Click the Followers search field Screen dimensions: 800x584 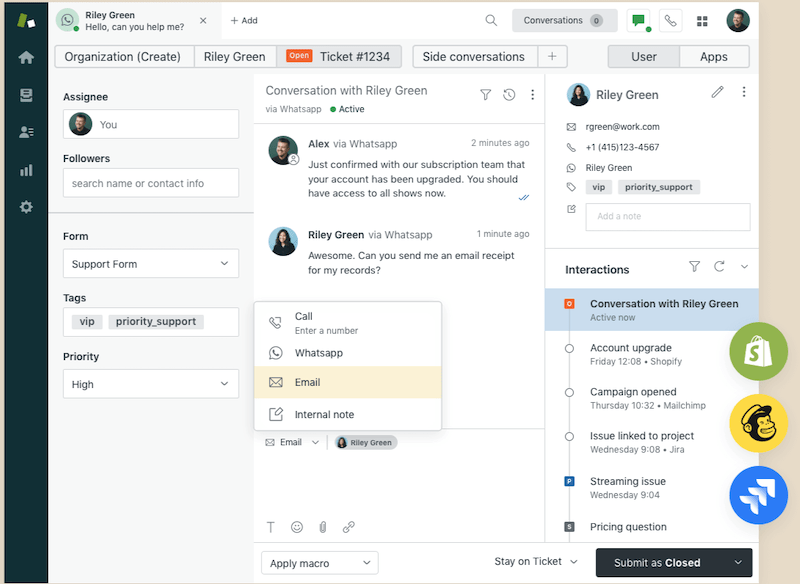[150, 183]
